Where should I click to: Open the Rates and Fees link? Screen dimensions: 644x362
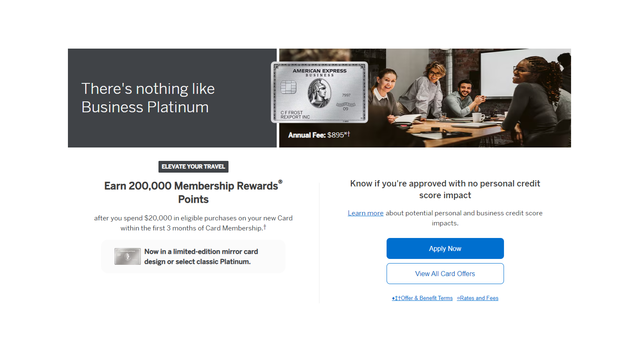pyautogui.click(x=478, y=298)
